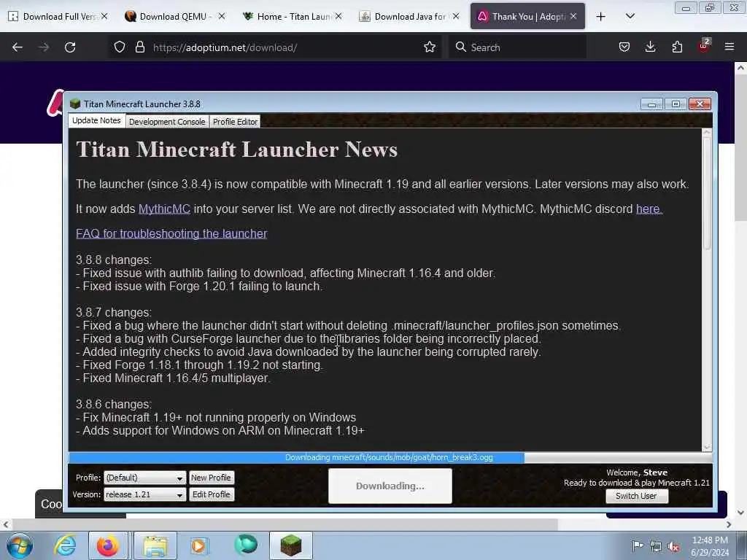
Task: Open the uBlock extension icon with badge
Action: [x=704, y=46]
